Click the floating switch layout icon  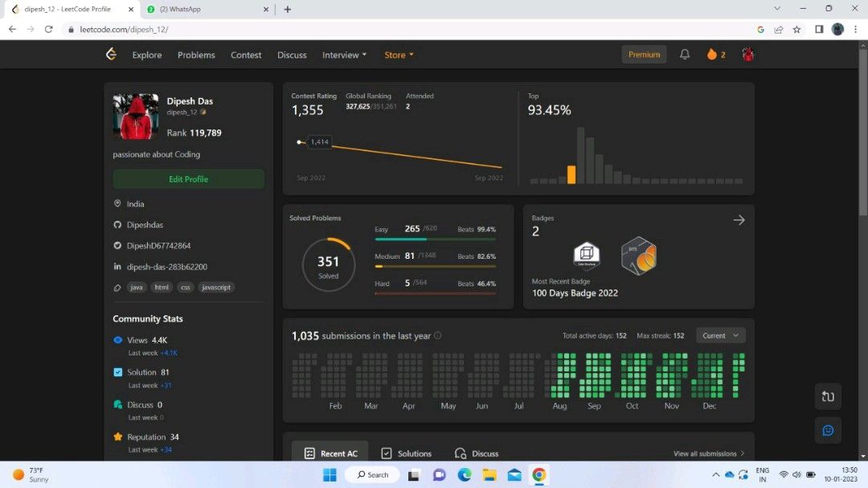point(828,396)
